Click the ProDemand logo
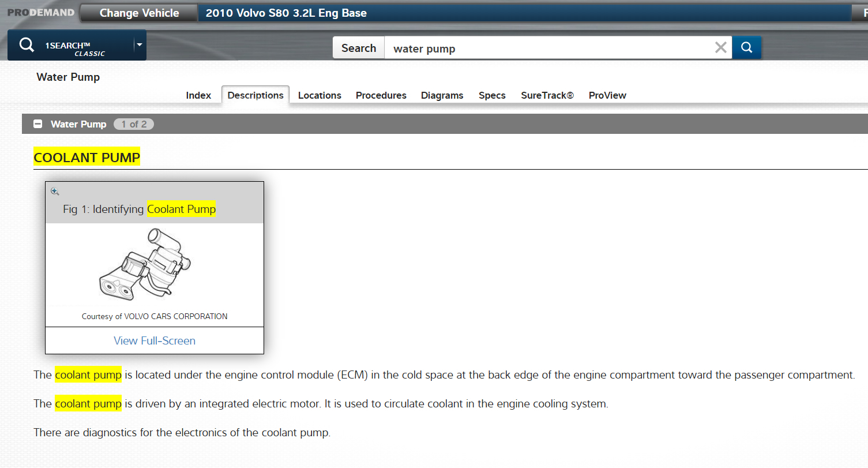The height and width of the screenshot is (468, 868). click(x=41, y=12)
